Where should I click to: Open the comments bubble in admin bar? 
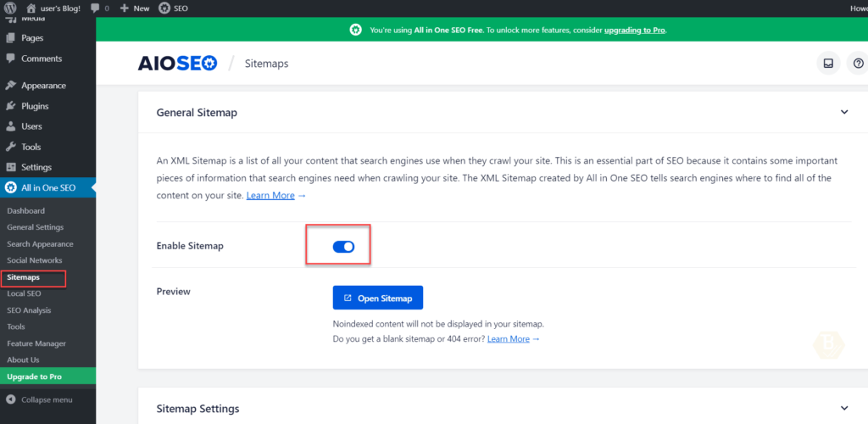click(x=96, y=8)
